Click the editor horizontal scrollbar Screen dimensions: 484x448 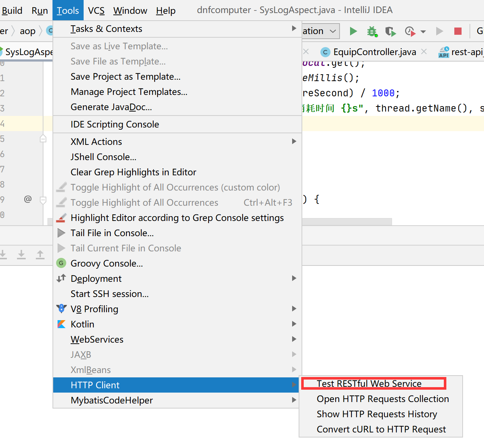(x=220, y=222)
